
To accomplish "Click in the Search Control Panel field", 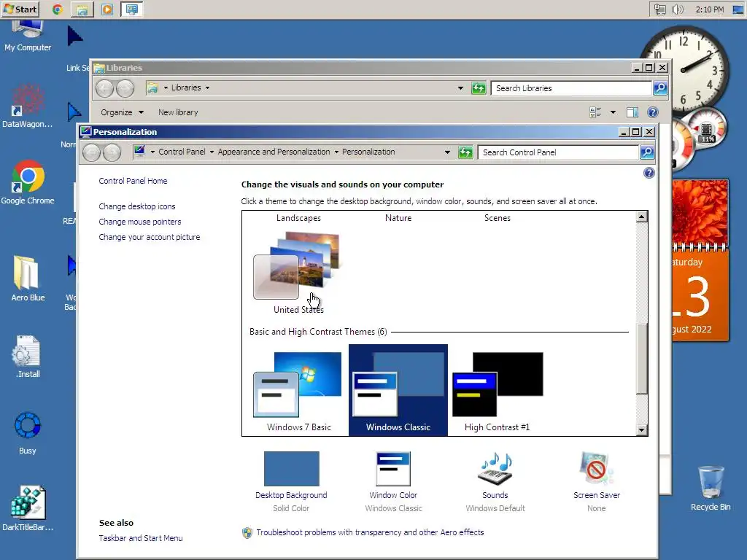I will 558,152.
